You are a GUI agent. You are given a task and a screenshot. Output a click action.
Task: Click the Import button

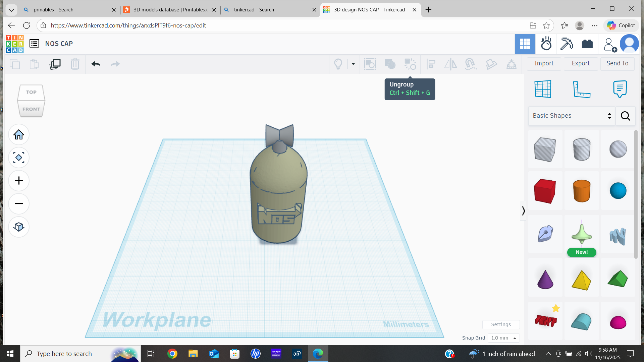click(544, 64)
